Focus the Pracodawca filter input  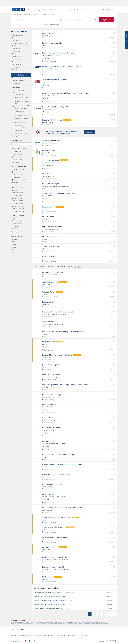(21, 144)
